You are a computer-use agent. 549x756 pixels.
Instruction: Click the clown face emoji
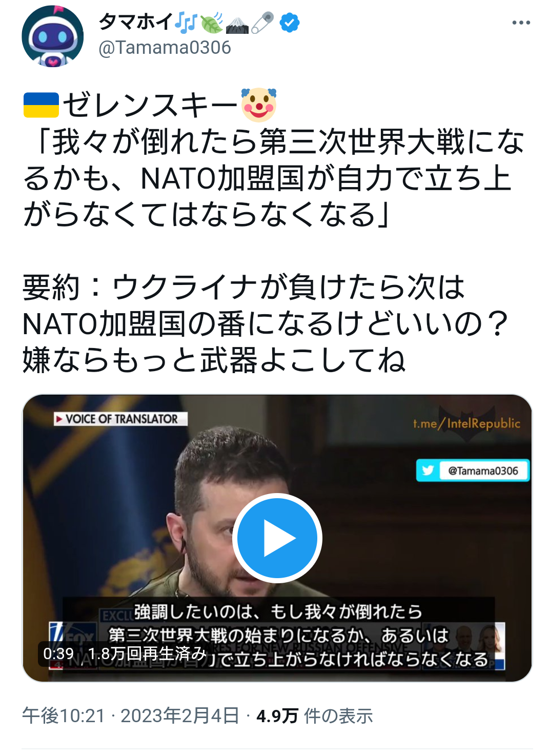(259, 105)
